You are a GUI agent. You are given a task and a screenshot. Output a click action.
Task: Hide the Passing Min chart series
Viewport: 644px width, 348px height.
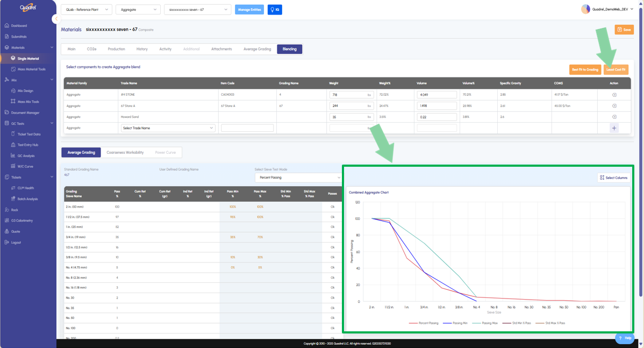click(457, 323)
